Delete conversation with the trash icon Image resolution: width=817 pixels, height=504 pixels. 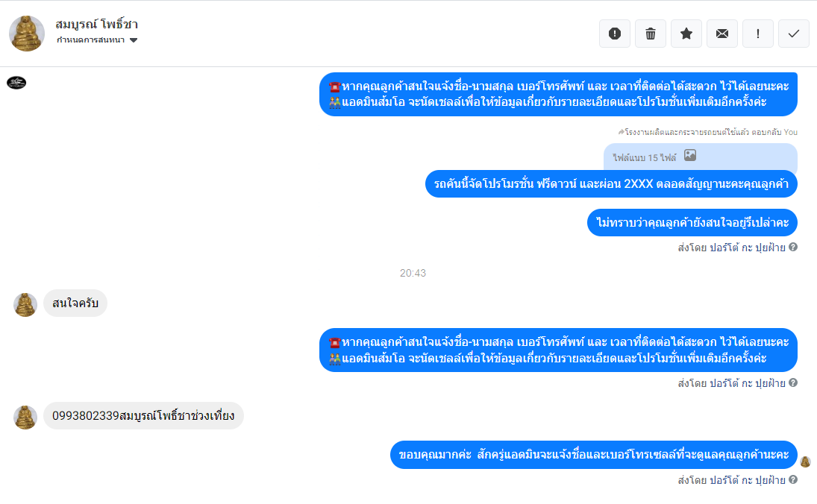coord(651,34)
